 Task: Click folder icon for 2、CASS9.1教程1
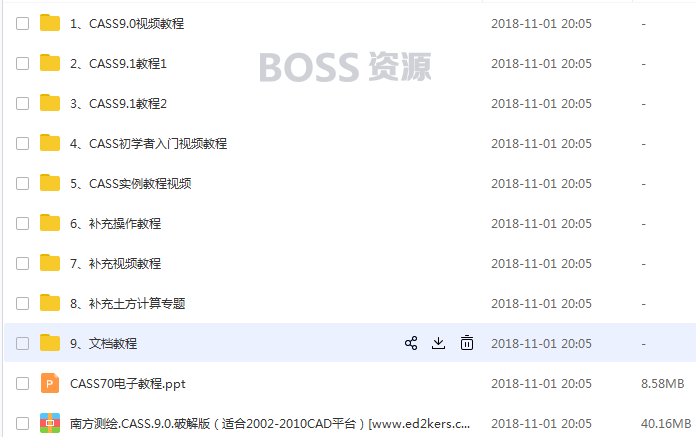pos(50,63)
